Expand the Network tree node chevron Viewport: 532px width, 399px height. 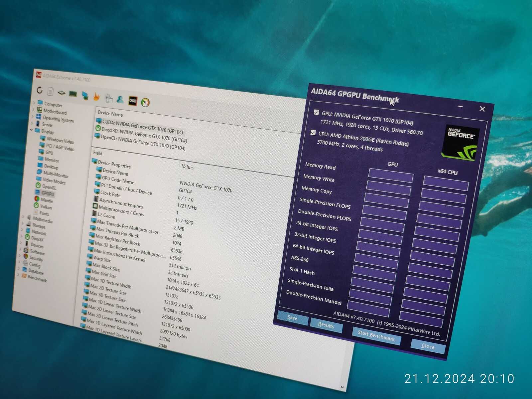pos(22,230)
